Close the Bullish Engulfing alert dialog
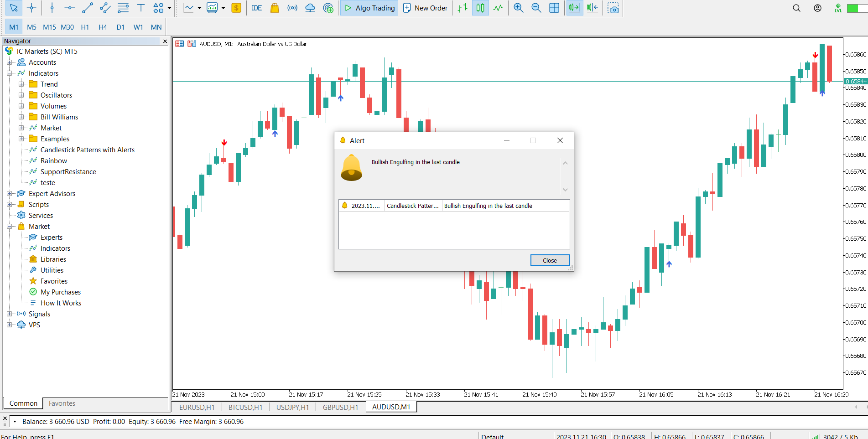The height and width of the screenshot is (439, 868). click(x=550, y=260)
